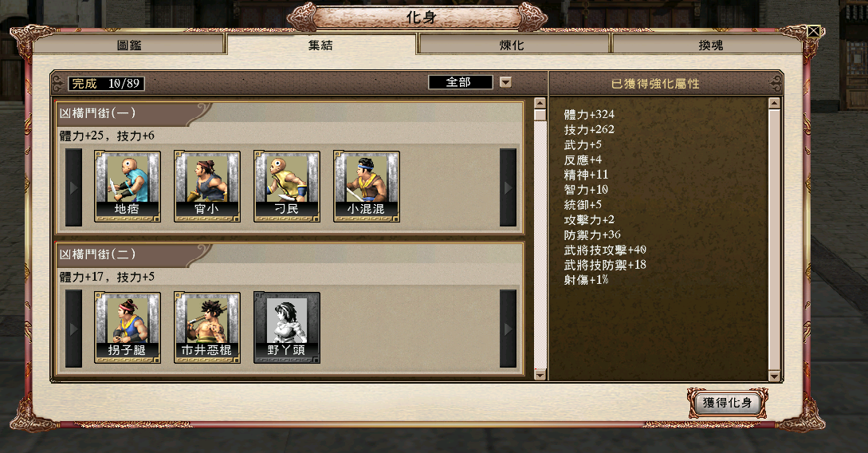
Task: Click attributes panel scrollbar up arrow
Action: [775, 103]
